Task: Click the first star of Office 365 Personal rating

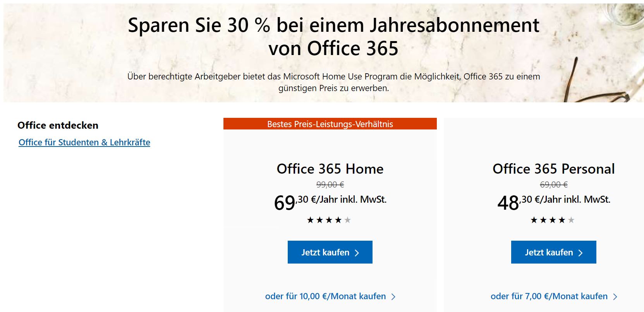Action: (x=534, y=220)
